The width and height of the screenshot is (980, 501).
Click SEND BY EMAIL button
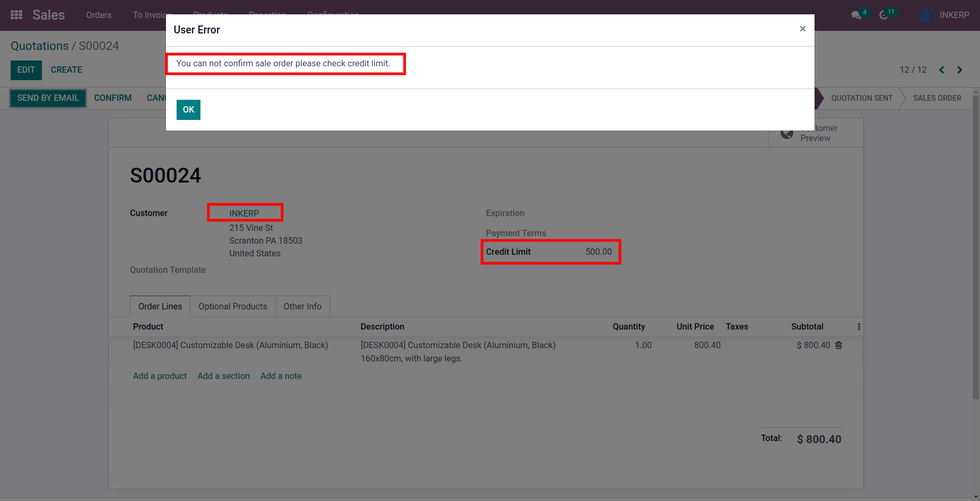pyautogui.click(x=48, y=98)
